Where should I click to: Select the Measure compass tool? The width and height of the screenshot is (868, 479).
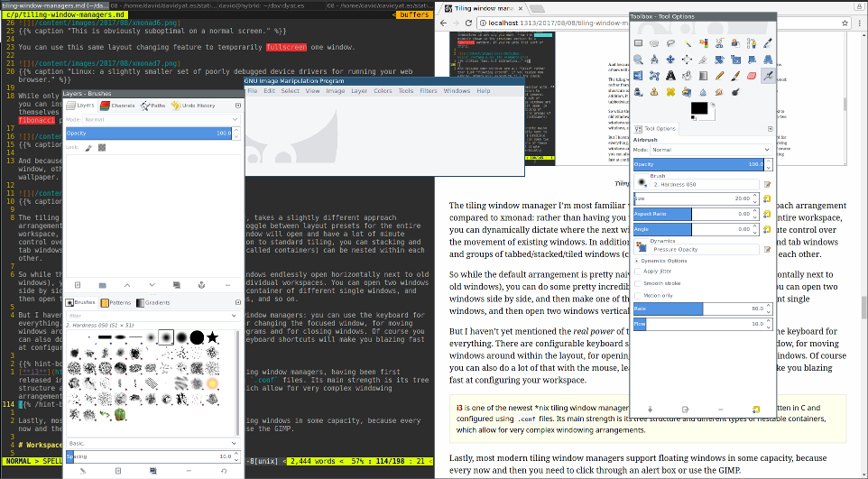pos(654,60)
